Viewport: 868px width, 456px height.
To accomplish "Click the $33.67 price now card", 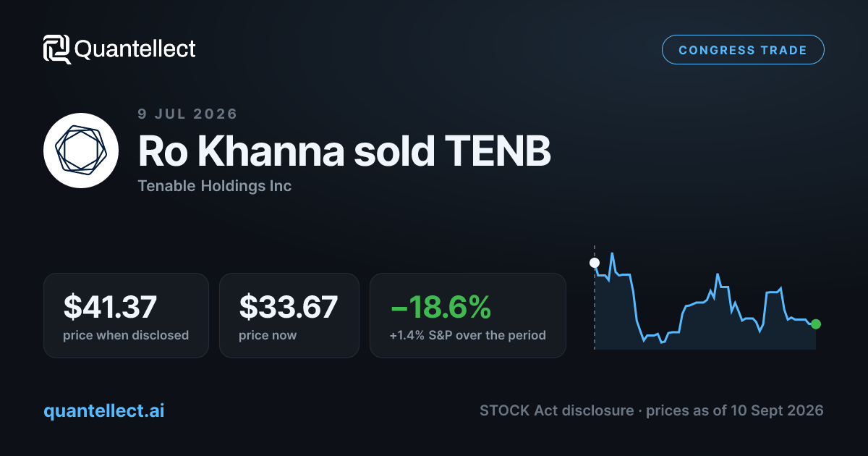I will pos(289,315).
